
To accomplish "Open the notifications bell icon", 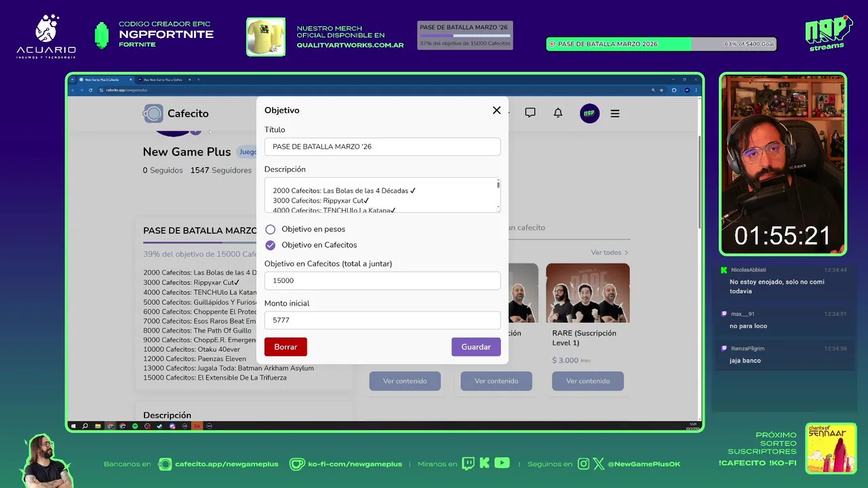I will pyautogui.click(x=558, y=113).
